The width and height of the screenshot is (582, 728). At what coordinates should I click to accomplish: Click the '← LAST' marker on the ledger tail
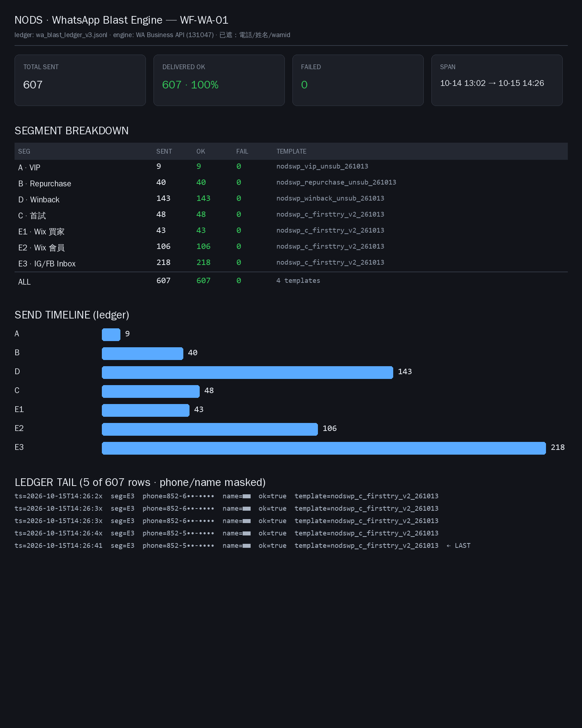[x=458, y=546]
